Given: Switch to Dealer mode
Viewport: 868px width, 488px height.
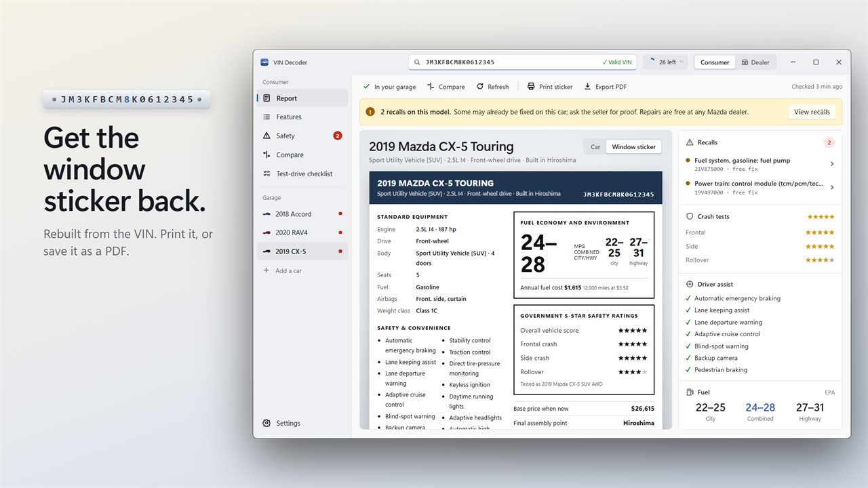Looking at the screenshot, I should click(x=755, y=62).
